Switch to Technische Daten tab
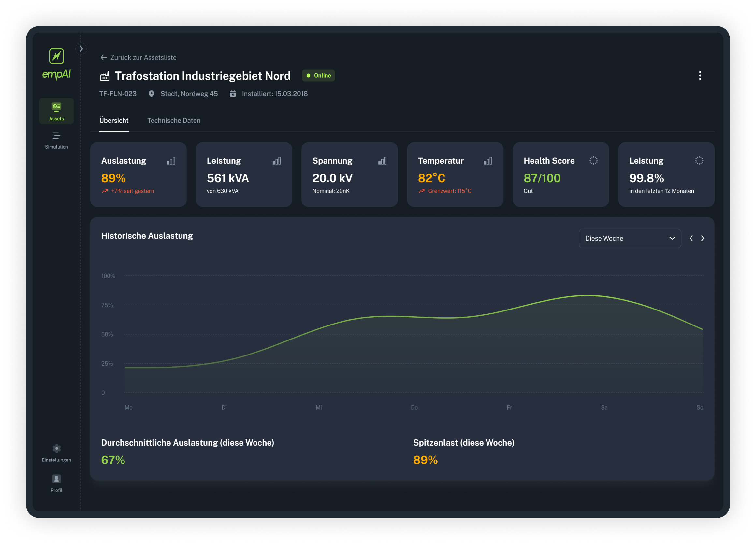 (174, 120)
